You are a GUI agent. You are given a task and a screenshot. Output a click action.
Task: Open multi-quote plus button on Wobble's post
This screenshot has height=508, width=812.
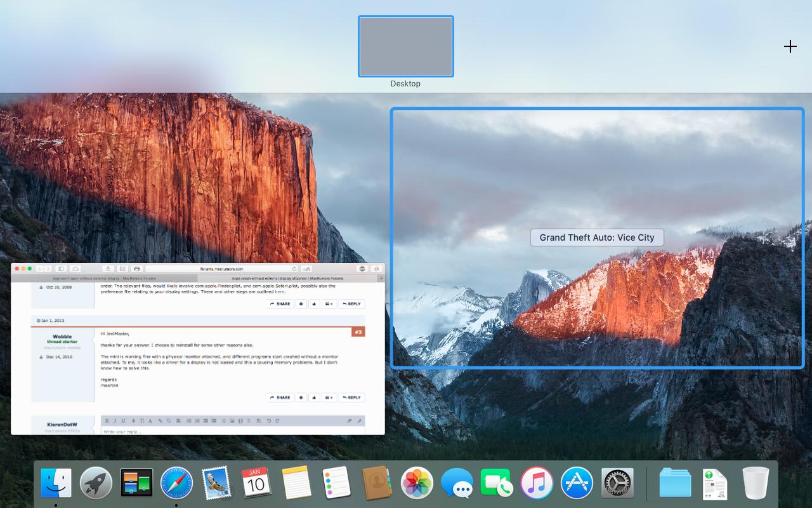coord(329,398)
